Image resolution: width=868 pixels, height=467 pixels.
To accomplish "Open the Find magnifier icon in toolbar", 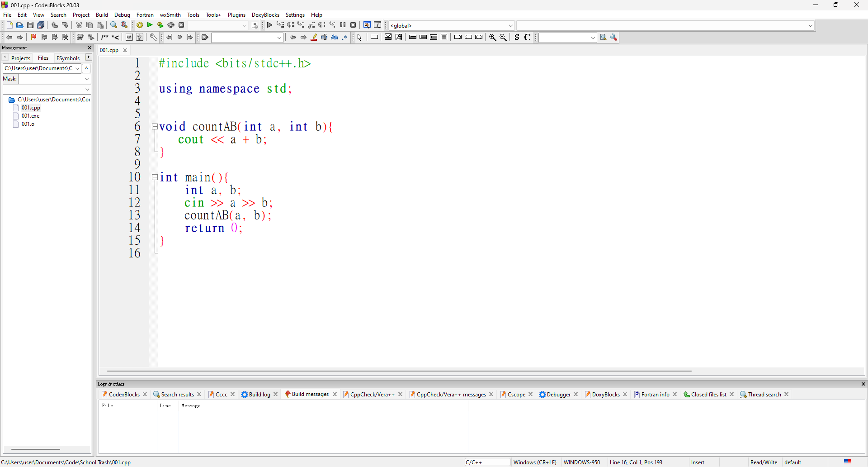I will click(x=114, y=25).
